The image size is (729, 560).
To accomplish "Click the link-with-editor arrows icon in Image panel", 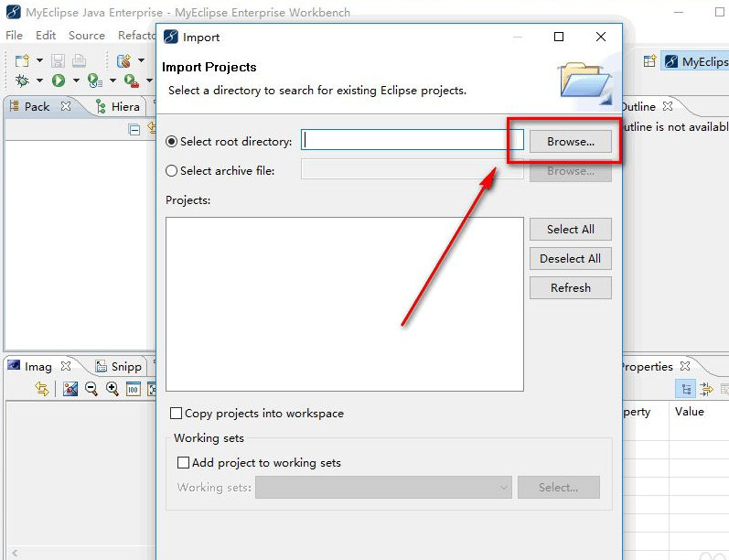I will click(42, 389).
